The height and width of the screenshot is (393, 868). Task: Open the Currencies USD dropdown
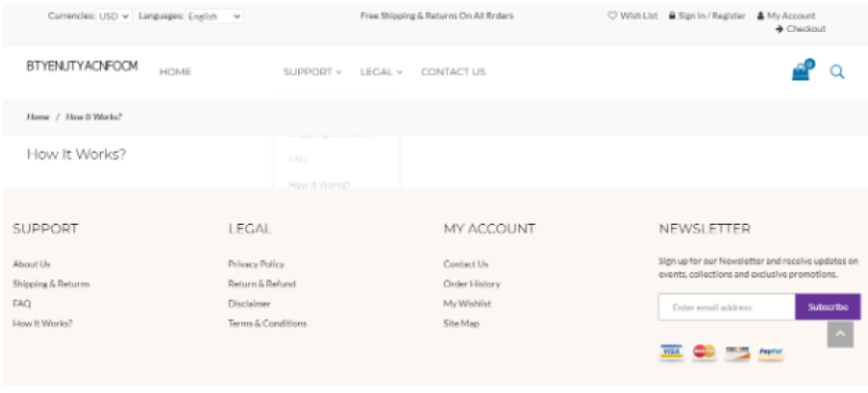point(114,16)
